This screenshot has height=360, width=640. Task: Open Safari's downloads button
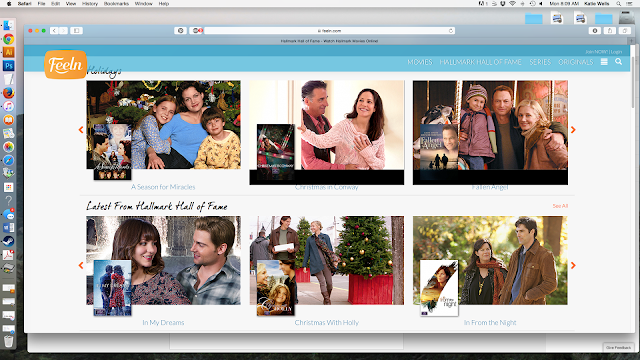595,31
